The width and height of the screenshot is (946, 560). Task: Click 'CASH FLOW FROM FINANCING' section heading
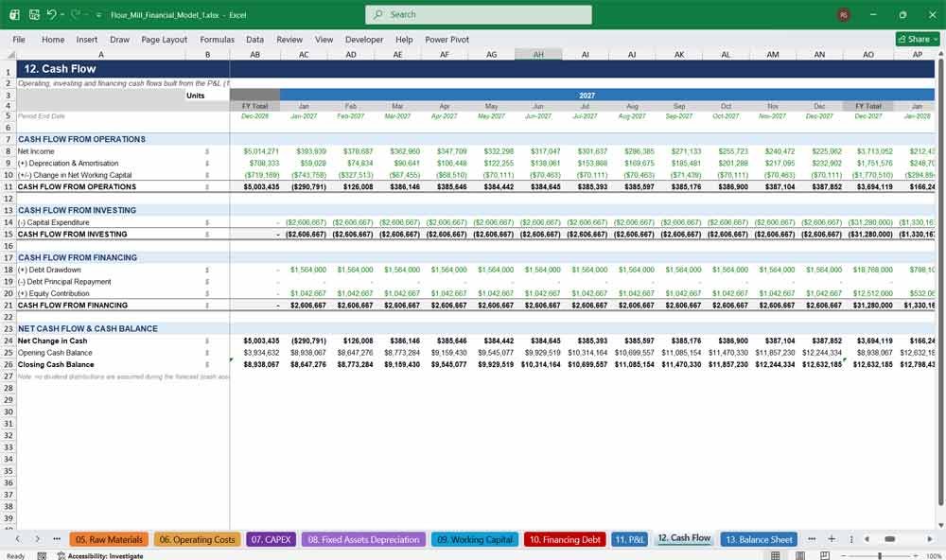pyautogui.click(x=78, y=257)
